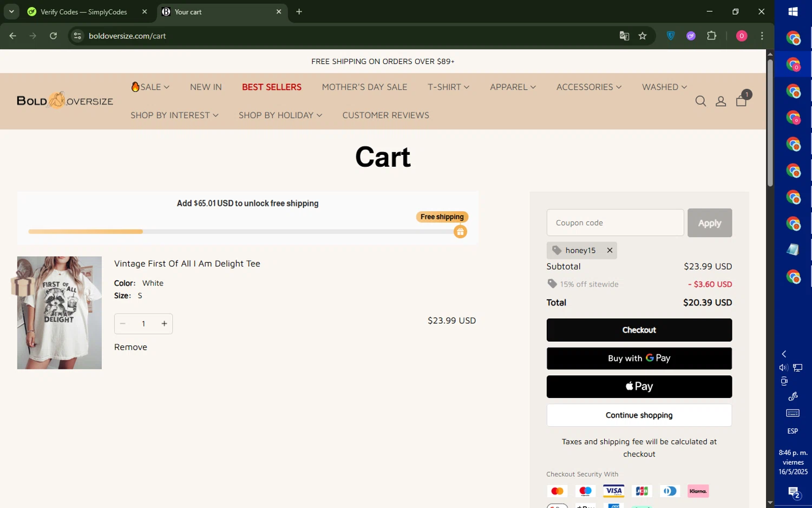Open CUSTOMER REVIEWS menu item
The height and width of the screenshot is (508, 812).
[385, 115]
